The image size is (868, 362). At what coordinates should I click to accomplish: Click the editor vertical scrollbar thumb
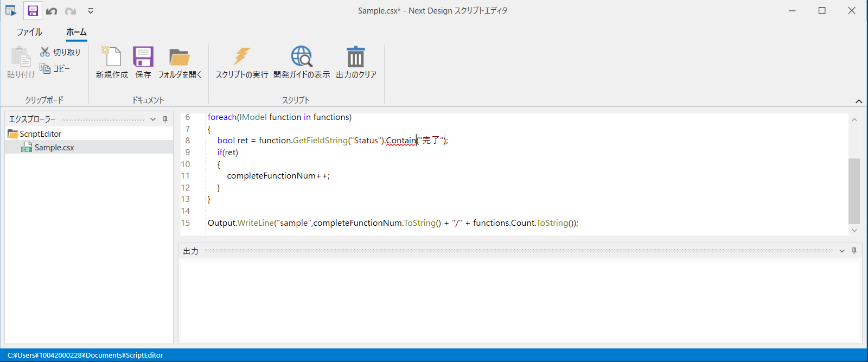pos(854,191)
